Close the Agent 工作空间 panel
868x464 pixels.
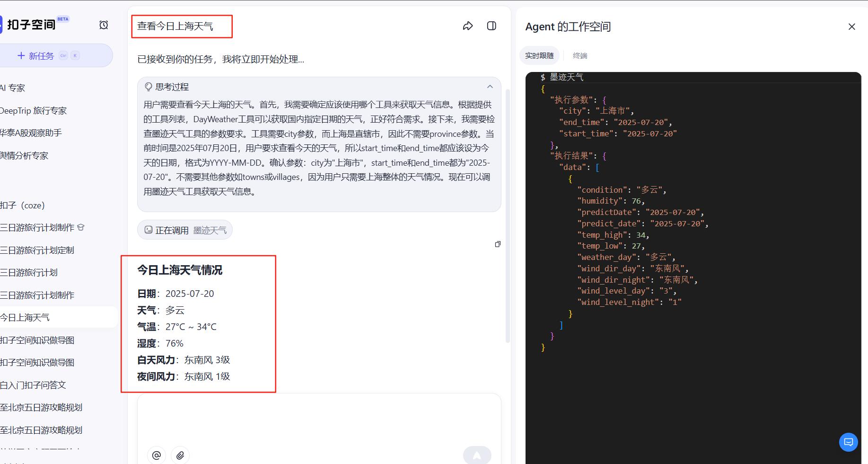[x=851, y=27]
